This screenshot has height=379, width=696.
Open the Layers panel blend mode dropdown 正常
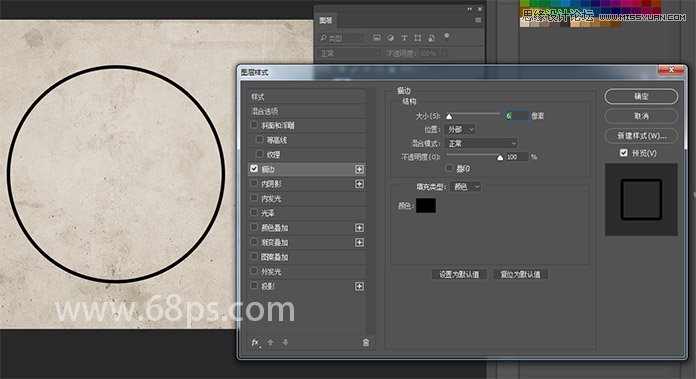click(x=350, y=53)
